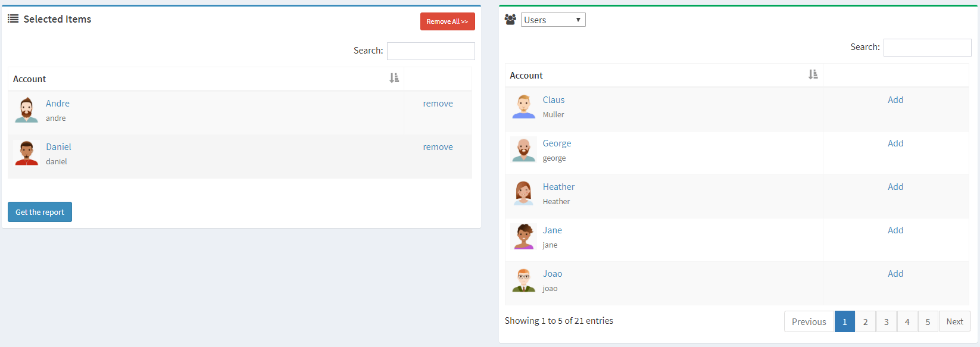Image resolution: width=980 pixels, height=347 pixels.
Task: Go to the Previous page
Action: [809, 321]
